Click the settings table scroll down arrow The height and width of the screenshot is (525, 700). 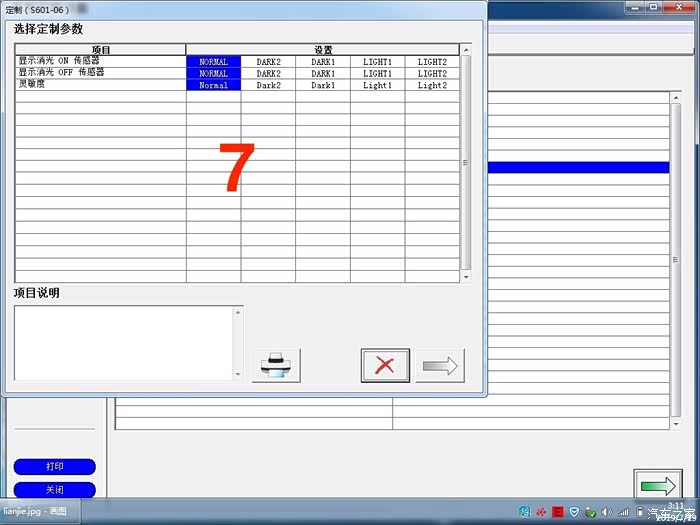pos(466,277)
